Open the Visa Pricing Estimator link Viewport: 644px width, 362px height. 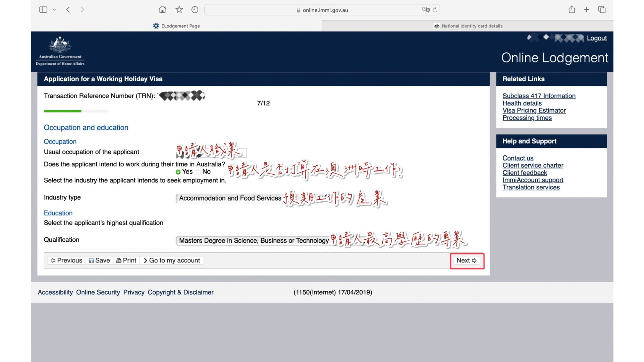click(534, 111)
